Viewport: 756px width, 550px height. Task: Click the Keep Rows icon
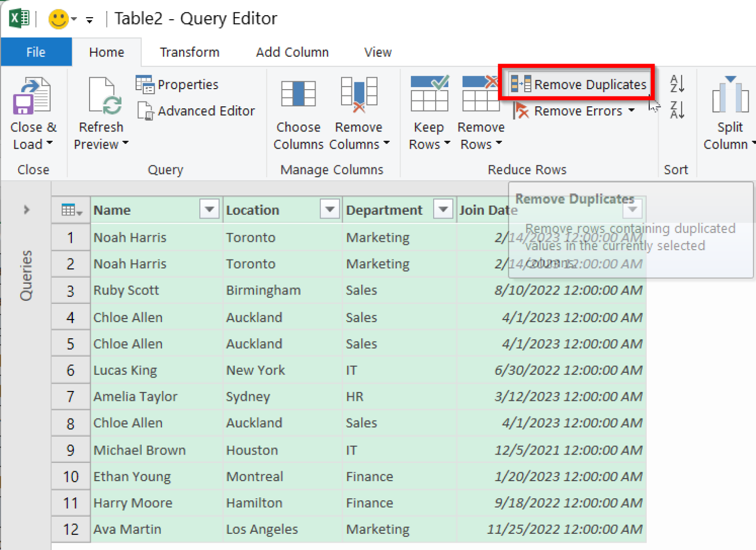(x=429, y=94)
